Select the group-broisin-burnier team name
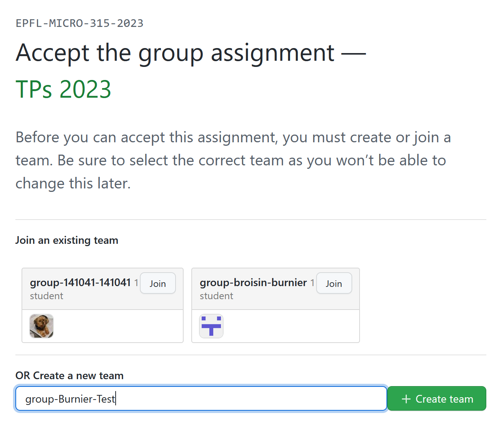The width and height of the screenshot is (504, 433). (x=253, y=283)
